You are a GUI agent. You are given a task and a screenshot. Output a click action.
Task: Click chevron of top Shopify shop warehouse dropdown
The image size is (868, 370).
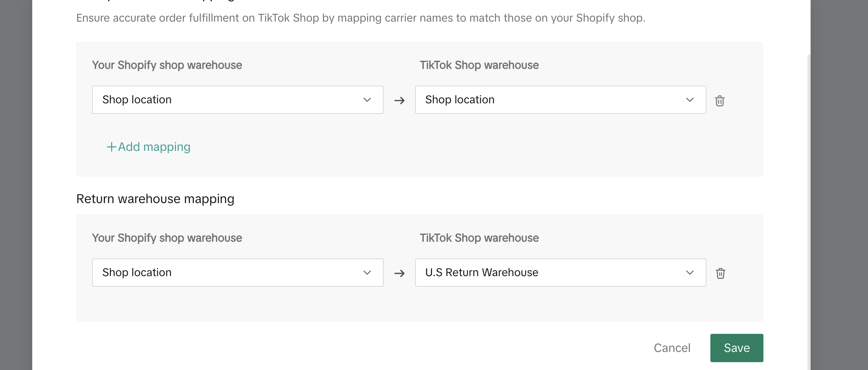pos(367,100)
